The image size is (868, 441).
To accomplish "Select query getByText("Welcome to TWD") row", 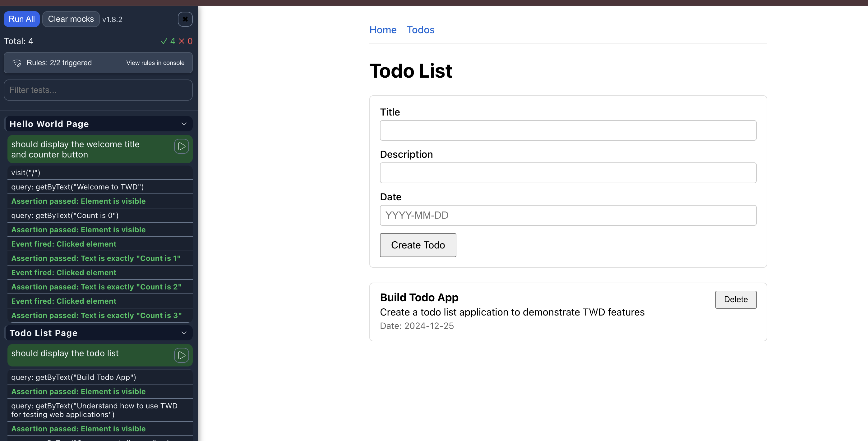I will [x=100, y=187].
